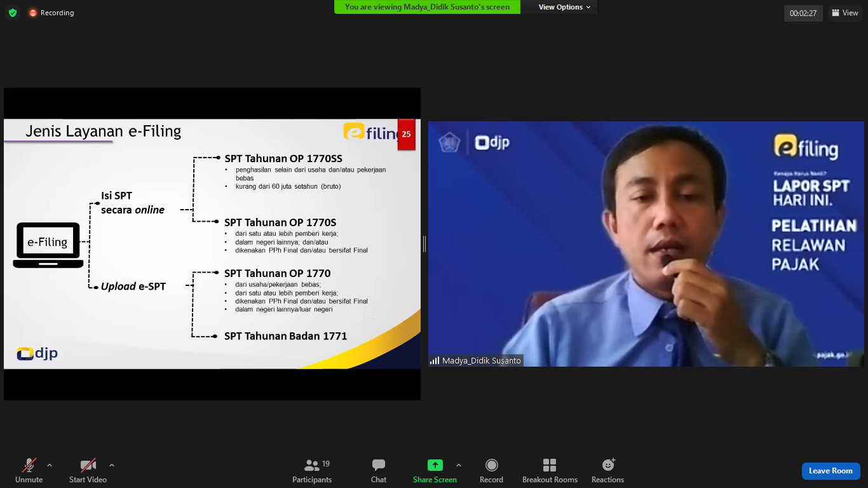868x488 pixels.
Task: Open the Chat panel
Action: pyautogui.click(x=379, y=471)
